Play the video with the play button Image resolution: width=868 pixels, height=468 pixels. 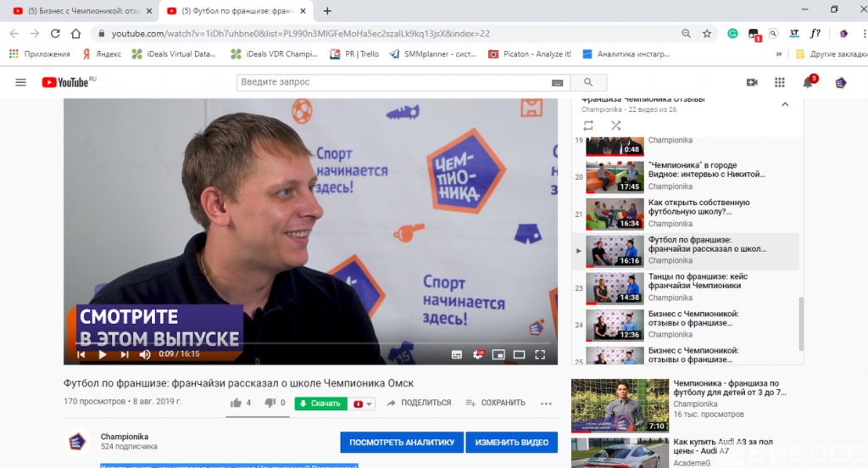(103, 354)
